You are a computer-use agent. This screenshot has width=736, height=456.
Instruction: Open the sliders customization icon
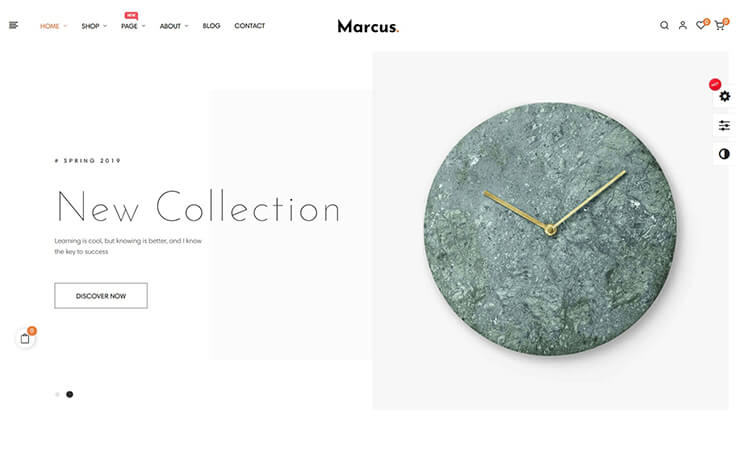click(724, 125)
